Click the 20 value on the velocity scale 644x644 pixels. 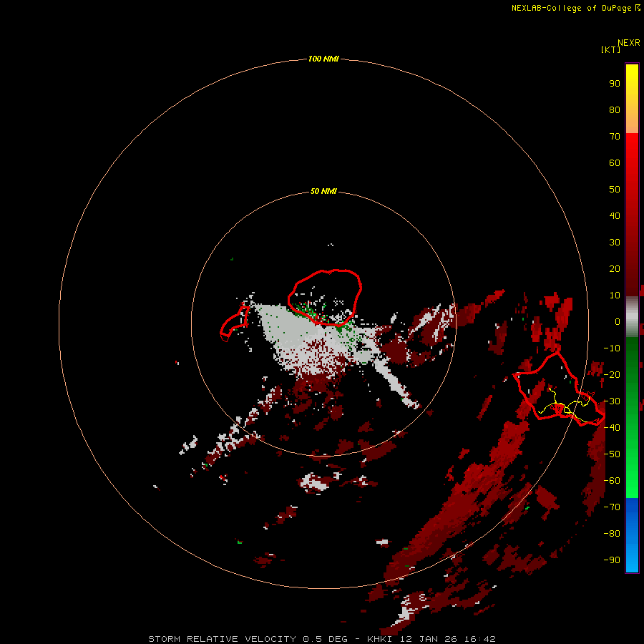(x=615, y=269)
